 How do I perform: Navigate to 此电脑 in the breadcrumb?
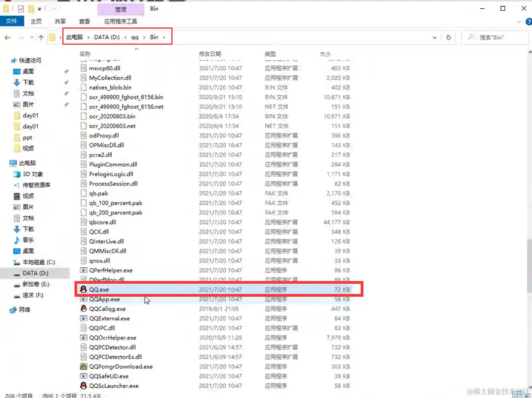[x=74, y=37]
